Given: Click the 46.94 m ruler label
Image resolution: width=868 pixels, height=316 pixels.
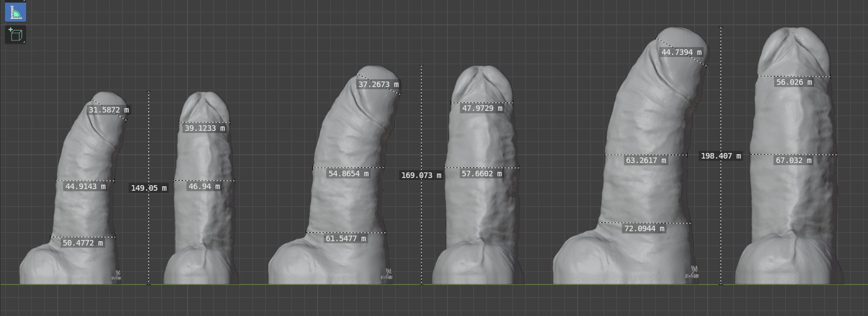Looking at the screenshot, I should tap(204, 186).
